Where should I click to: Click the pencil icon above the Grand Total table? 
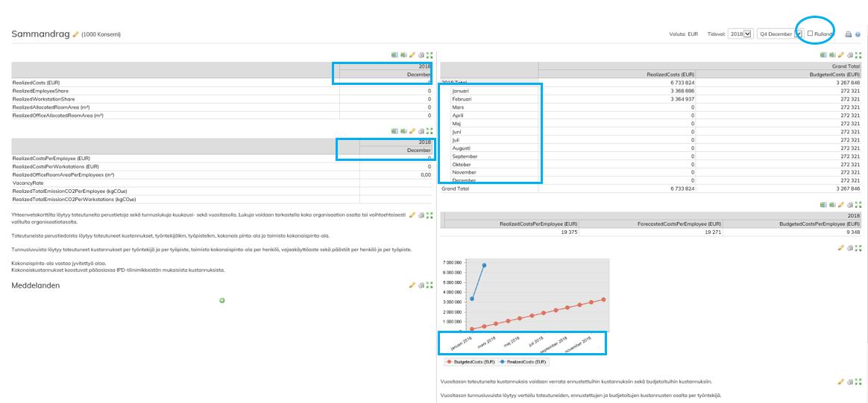pyautogui.click(x=841, y=55)
